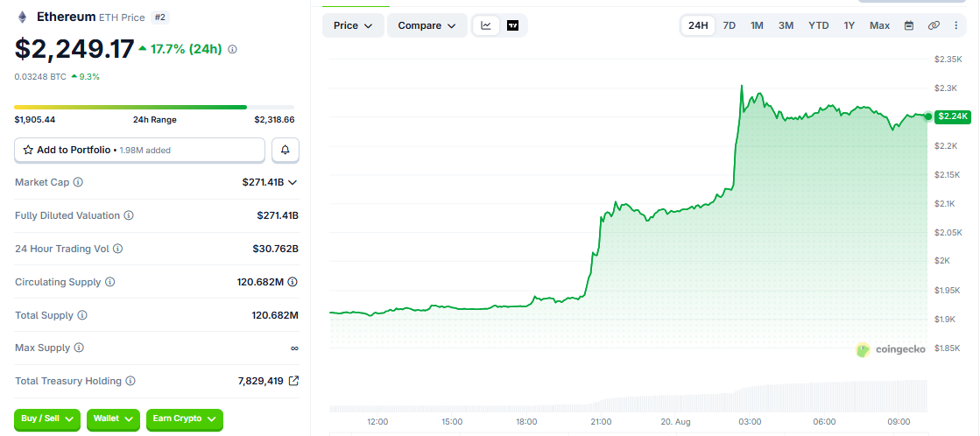
Task: Click the $2.24K current price tag
Action: coord(953,116)
